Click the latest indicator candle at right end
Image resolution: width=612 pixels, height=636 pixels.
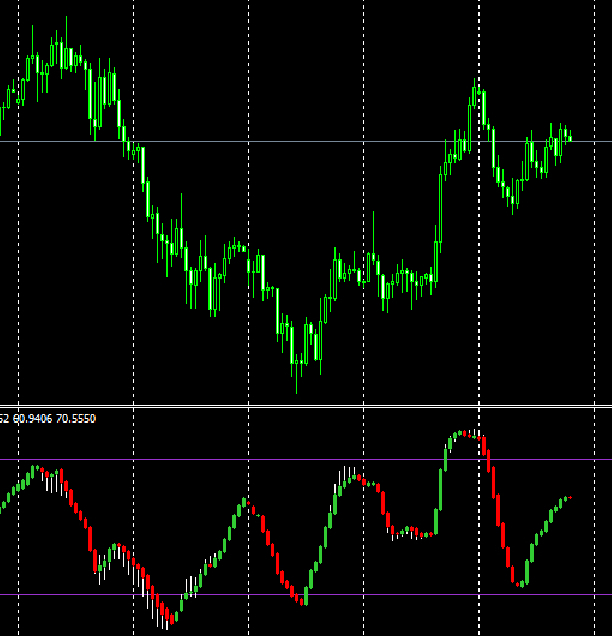pyautogui.click(x=568, y=497)
